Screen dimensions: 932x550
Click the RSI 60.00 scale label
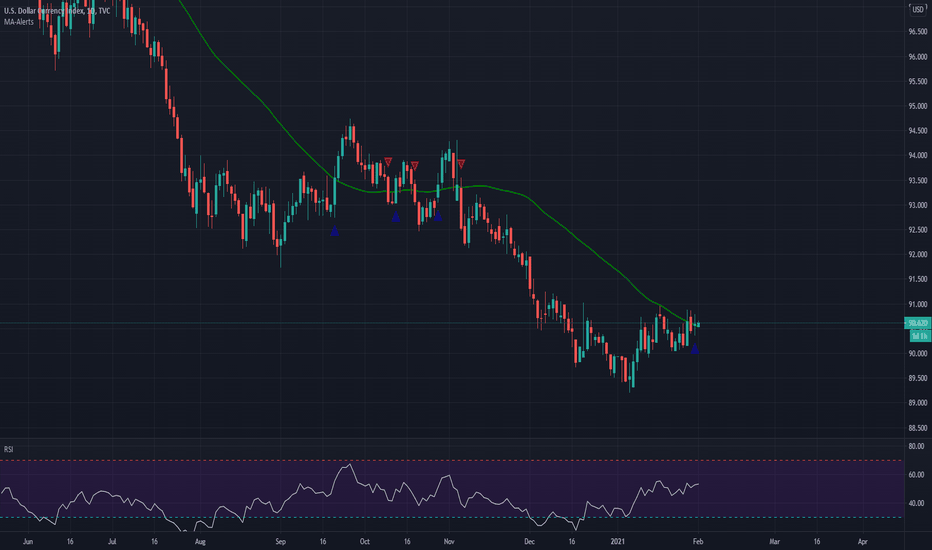pyautogui.click(x=917, y=474)
